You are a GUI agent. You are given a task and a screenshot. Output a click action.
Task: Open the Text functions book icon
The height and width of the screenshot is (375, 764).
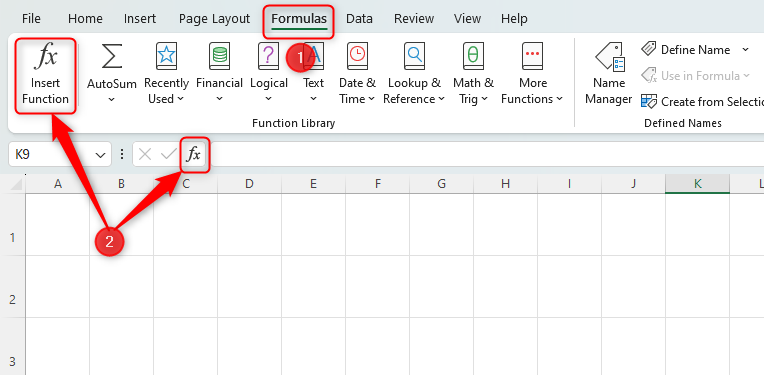point(313,56)
